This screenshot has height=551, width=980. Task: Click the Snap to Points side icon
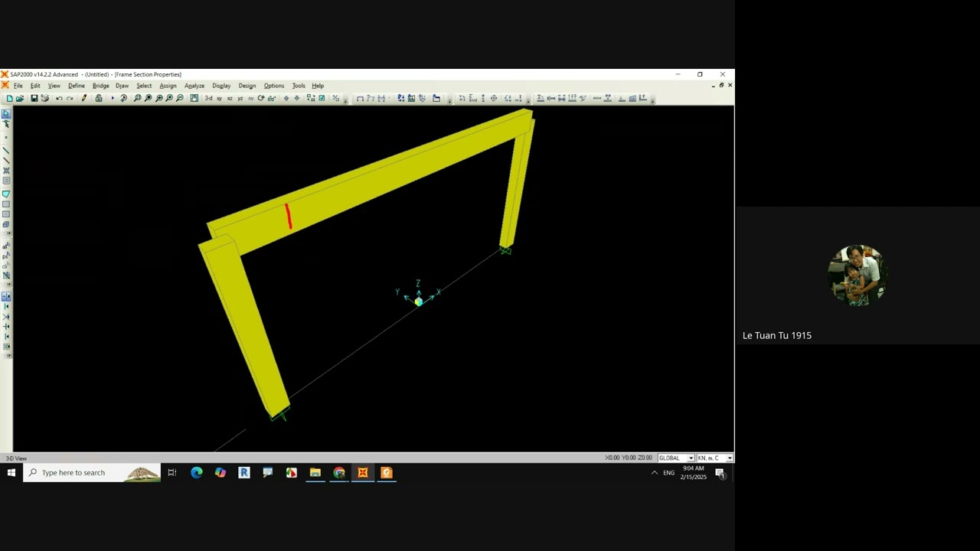pos(6,297)
